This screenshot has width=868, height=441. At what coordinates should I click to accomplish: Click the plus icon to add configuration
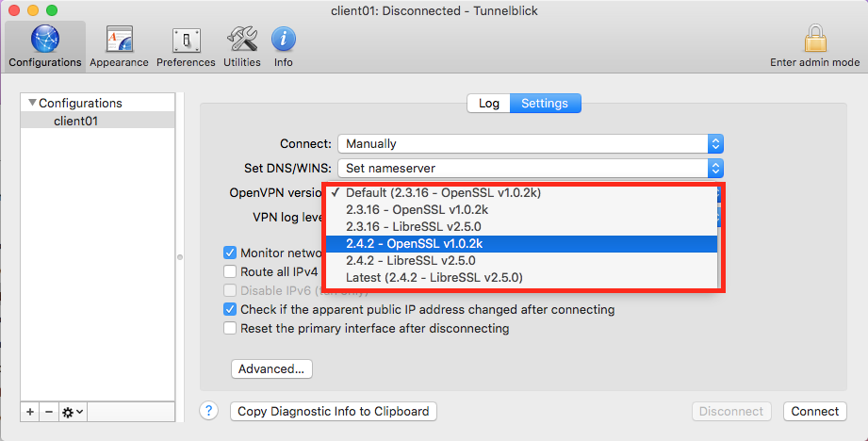click(30, 412)
